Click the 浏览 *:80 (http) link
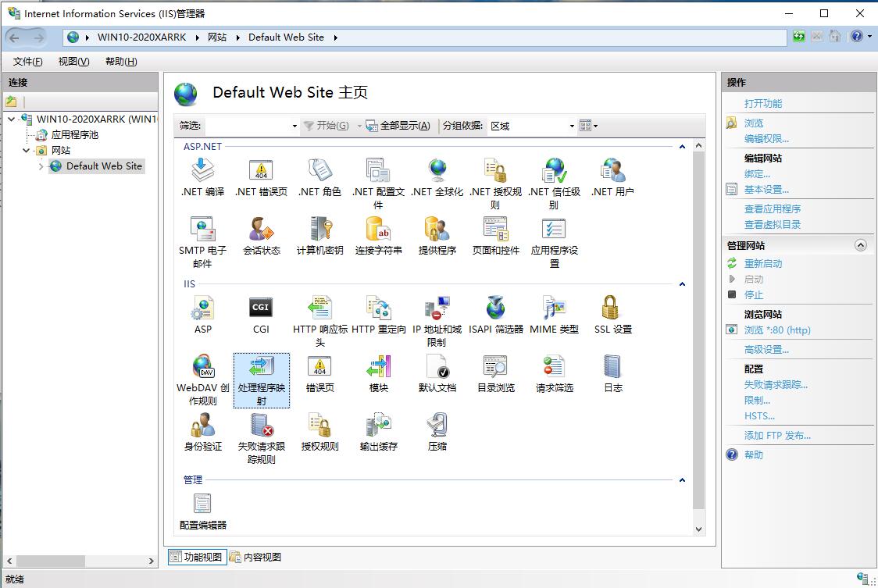 pos(776,330)
